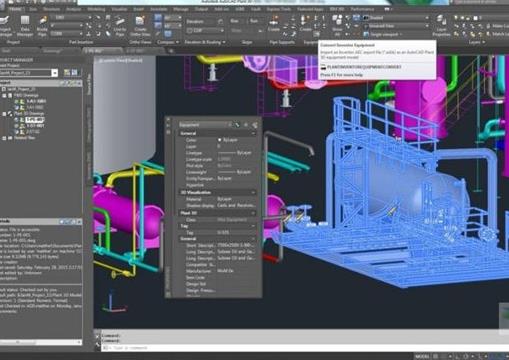Click Match Layer tool
This screenshot has height=360, width=509.
(497, 34)
